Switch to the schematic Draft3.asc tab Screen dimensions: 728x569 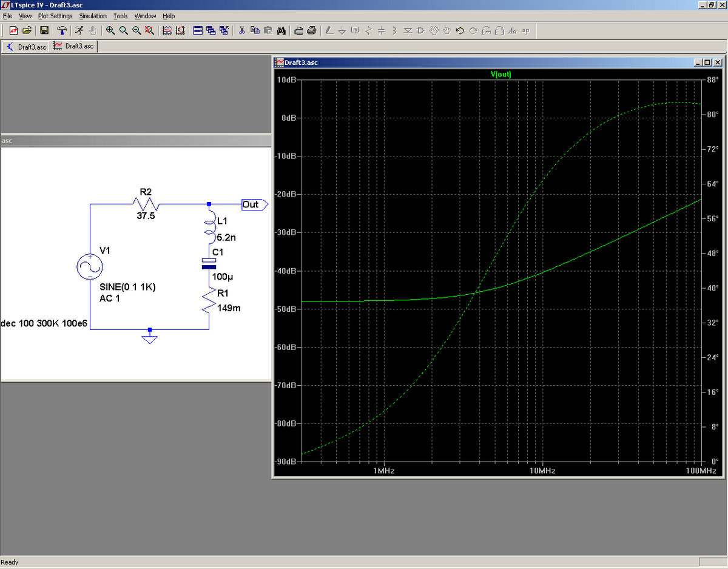(x=26, y=47)
